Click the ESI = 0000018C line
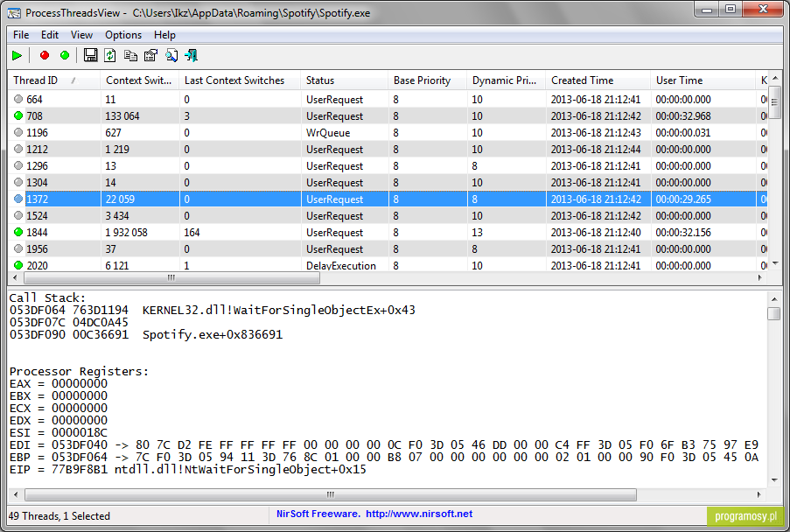 [59, 433]
